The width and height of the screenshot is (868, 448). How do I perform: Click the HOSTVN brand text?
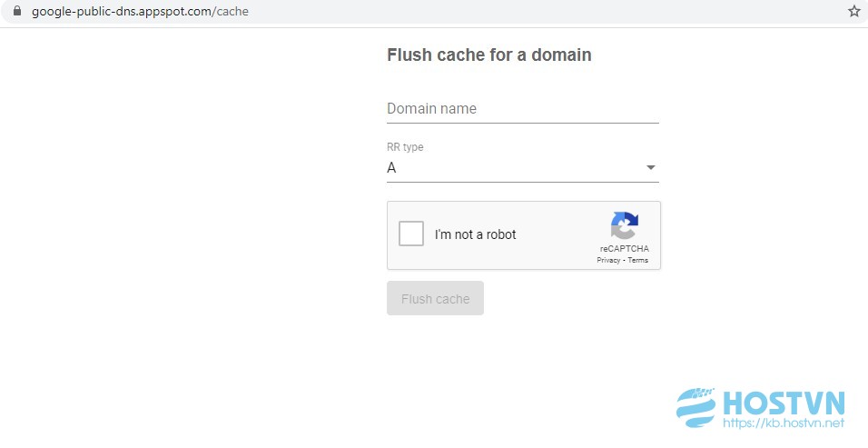tap(784, 403)
